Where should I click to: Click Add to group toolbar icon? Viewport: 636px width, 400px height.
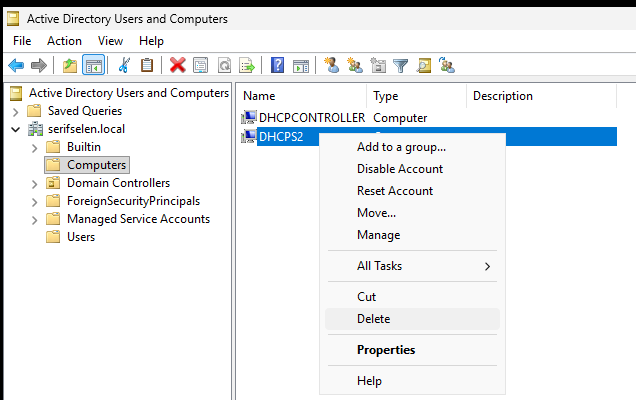pyautogui.click(x=447, y=65)
